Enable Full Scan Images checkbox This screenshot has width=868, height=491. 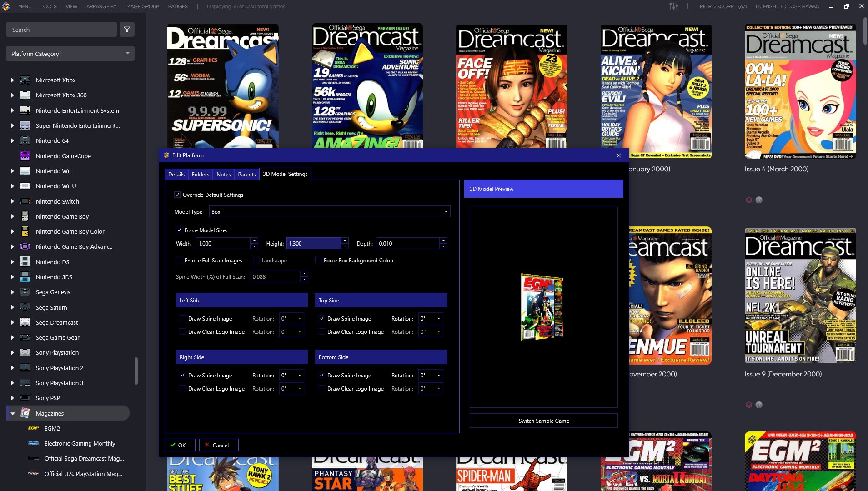pos(179,260)
